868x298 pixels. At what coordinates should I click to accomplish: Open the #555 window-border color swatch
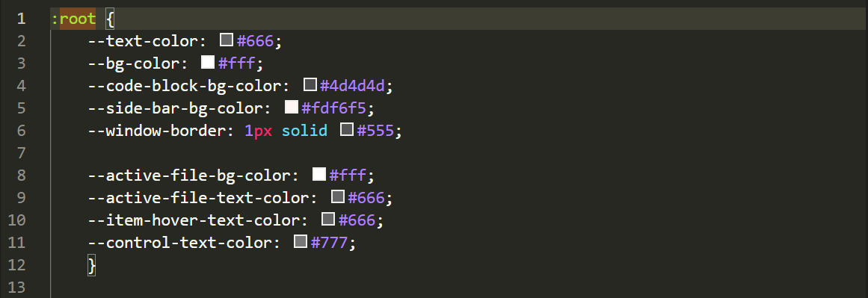coord(347,129)
